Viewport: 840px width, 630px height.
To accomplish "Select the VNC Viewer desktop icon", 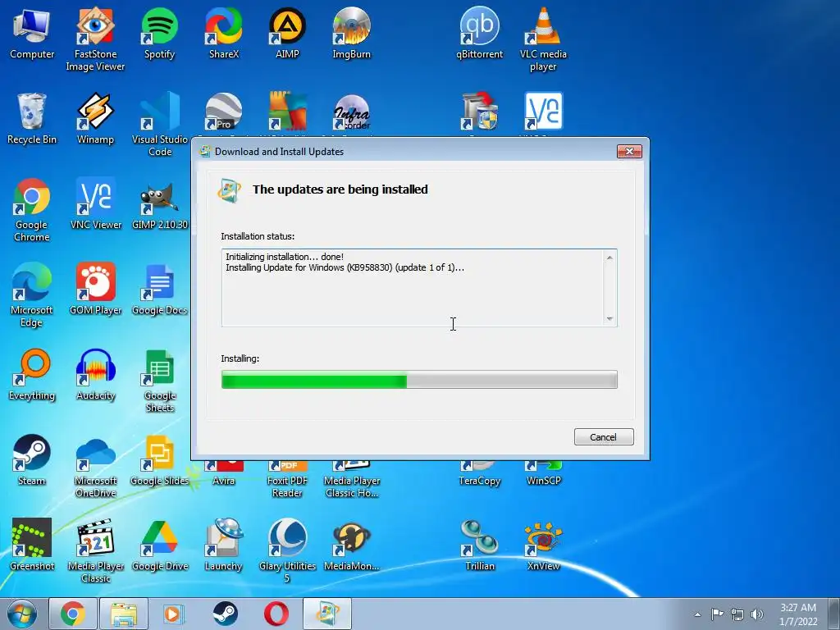I will (95, 204).
